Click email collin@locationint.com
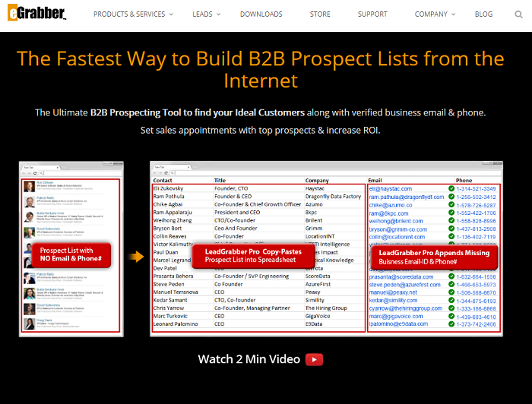 point(397,237)
